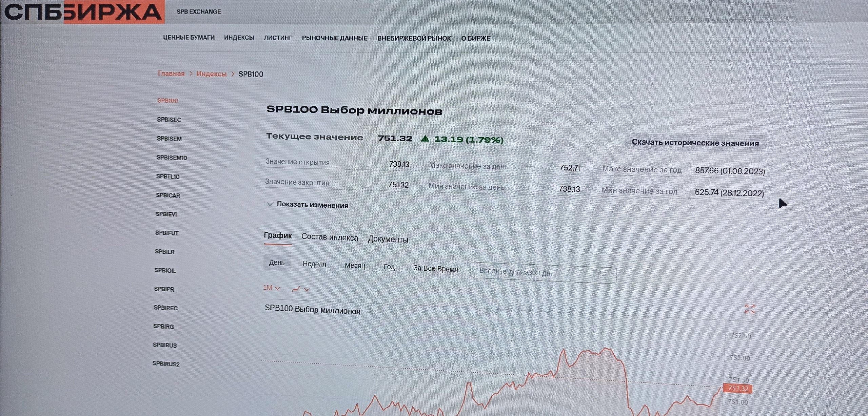868x416 pixels.
Task: Click yearly min 625.74 (28.12.2022)
Action: tap(729, 192)
